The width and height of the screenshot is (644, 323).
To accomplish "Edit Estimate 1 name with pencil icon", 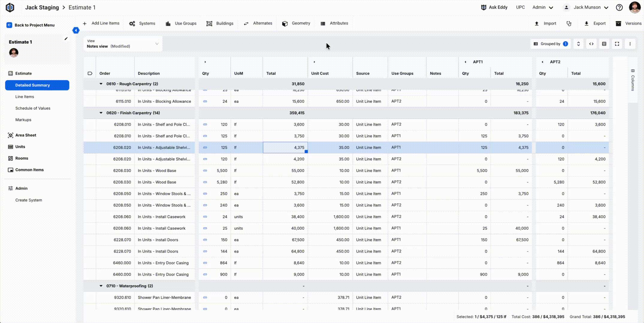I will [66, 39].
